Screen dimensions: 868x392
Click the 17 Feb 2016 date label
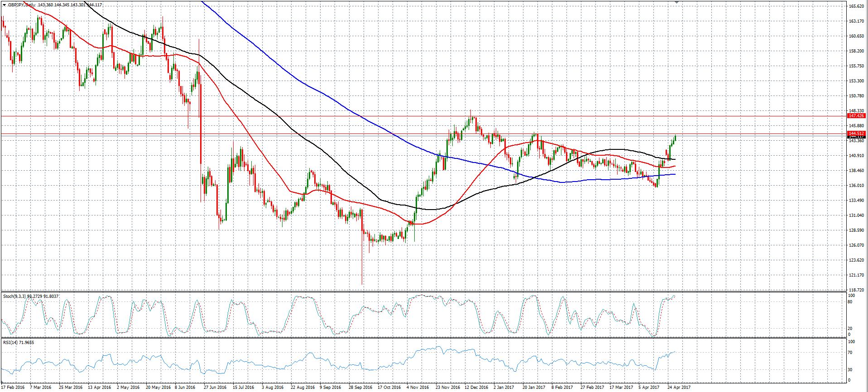pos(13,387)
